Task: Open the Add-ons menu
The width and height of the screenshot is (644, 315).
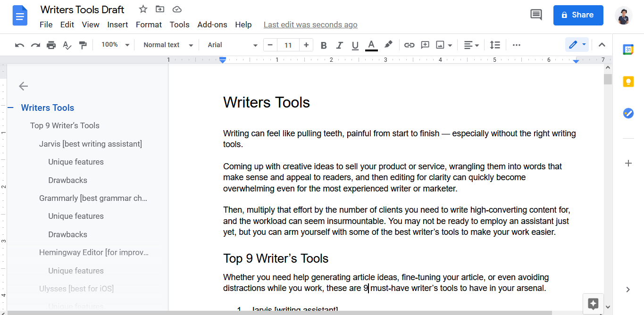Action: (212, 25)
